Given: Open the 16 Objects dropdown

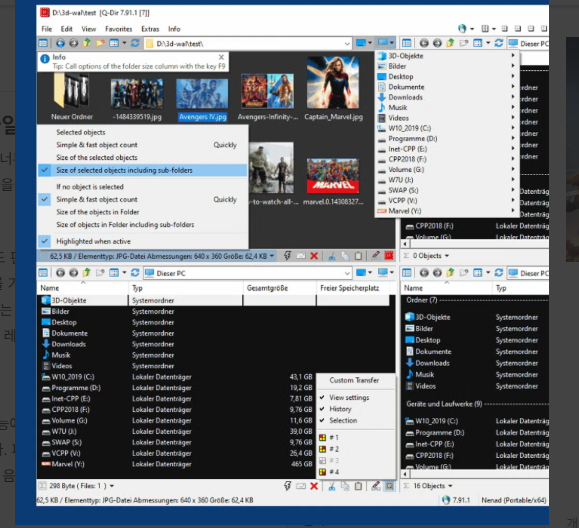Looking at the screenshot, I should coord(450,486).
